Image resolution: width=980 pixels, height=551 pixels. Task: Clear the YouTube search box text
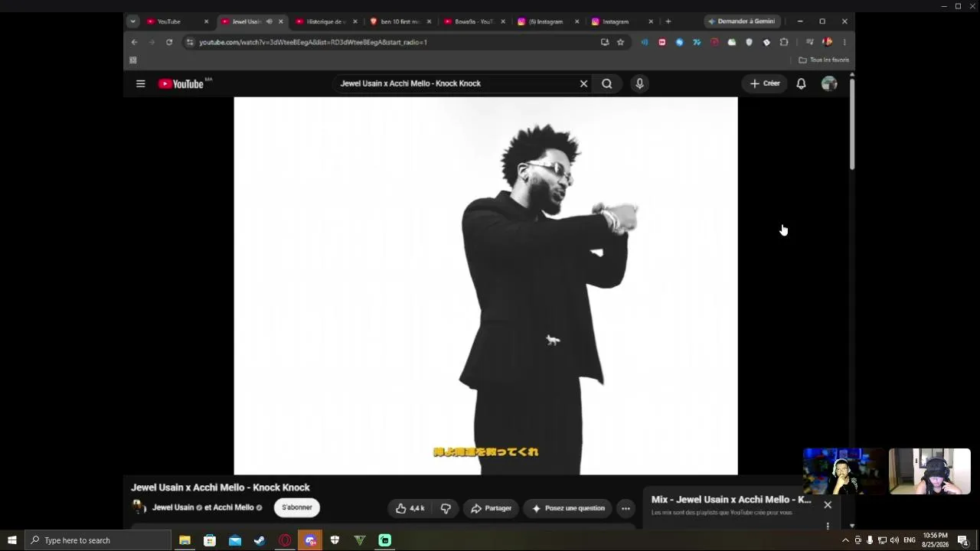pos(583,83)
